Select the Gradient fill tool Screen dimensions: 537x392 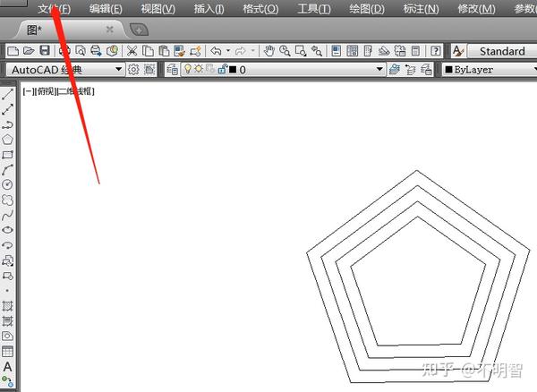[x=7, y=321]
